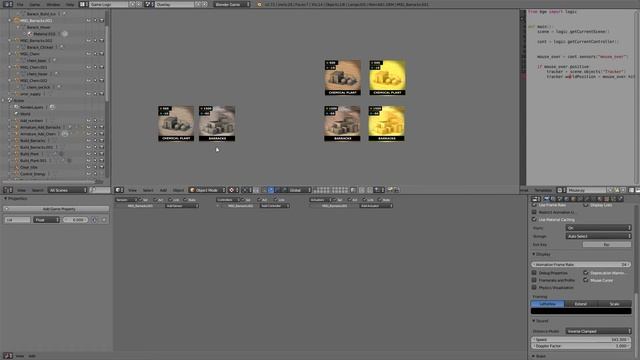Toggle visibility eye of MSG_Barracks.001

[x=88, y=20]
